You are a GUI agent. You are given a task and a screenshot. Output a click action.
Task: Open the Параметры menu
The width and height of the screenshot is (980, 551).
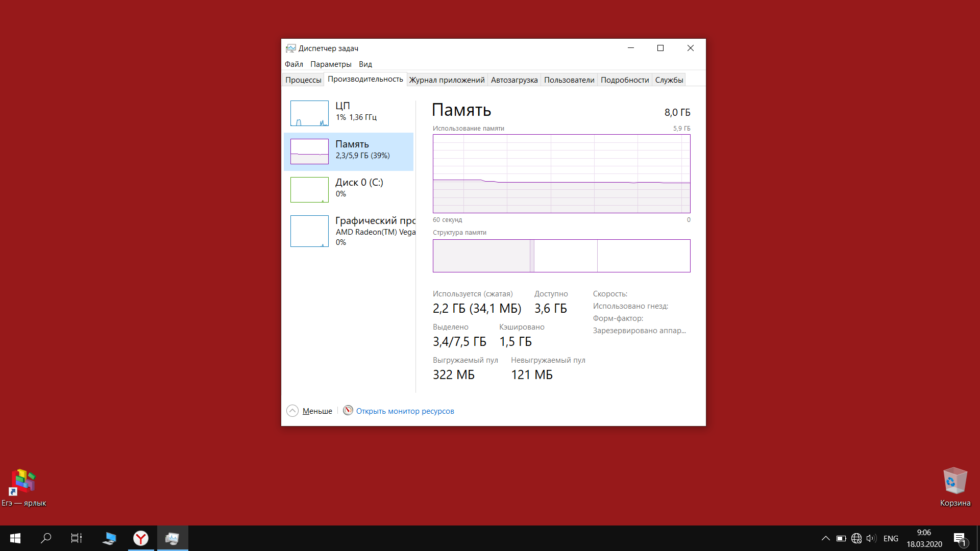(331, 64)
